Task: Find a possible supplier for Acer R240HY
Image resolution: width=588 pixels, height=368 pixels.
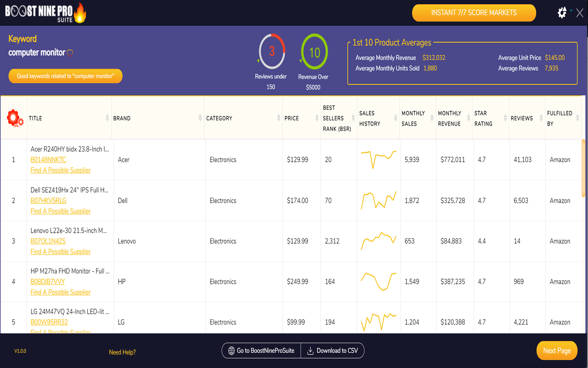Action: coord(61,170)
